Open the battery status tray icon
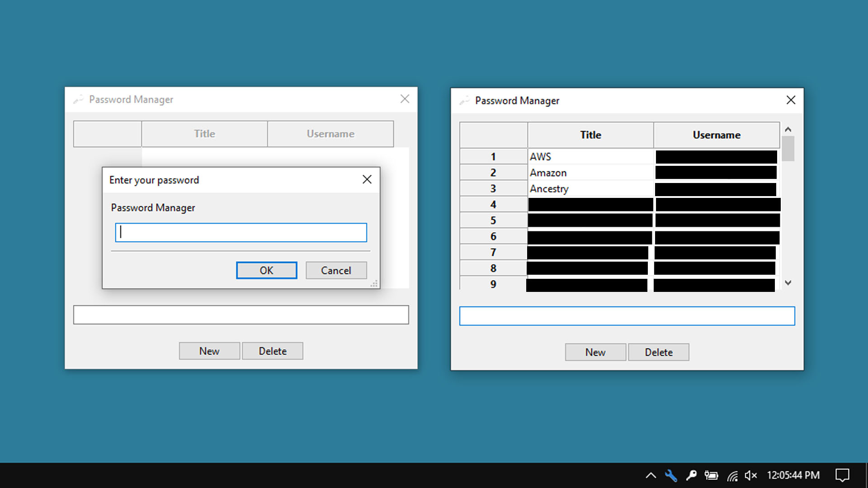 [x=711, y=475]
